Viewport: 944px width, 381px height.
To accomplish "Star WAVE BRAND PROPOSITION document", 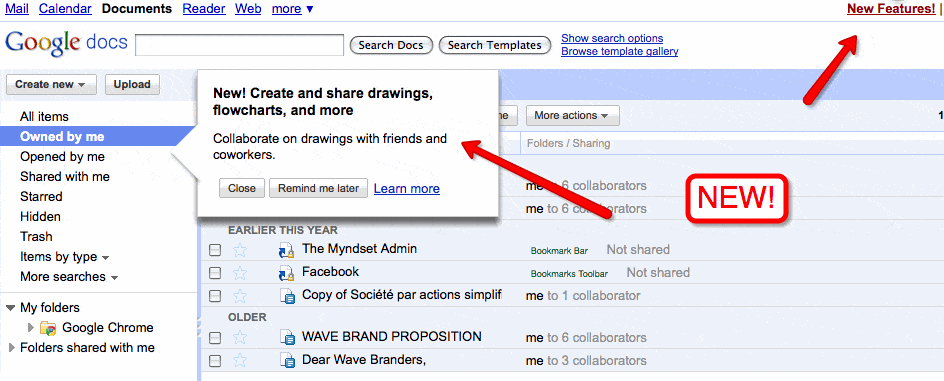I will [x=240, y=337].
